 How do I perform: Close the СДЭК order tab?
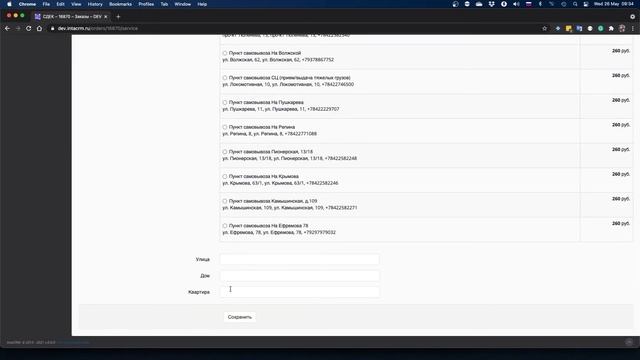coord(106,17)
